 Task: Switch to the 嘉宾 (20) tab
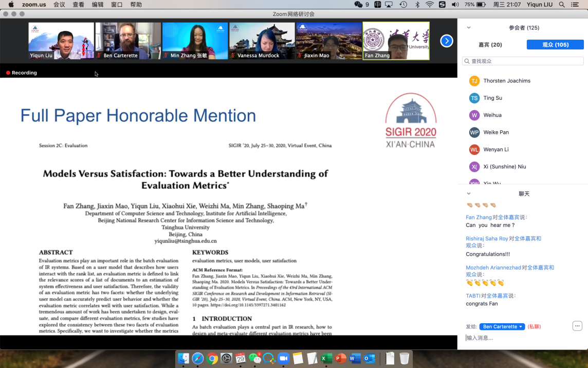[x=490, y=45]
